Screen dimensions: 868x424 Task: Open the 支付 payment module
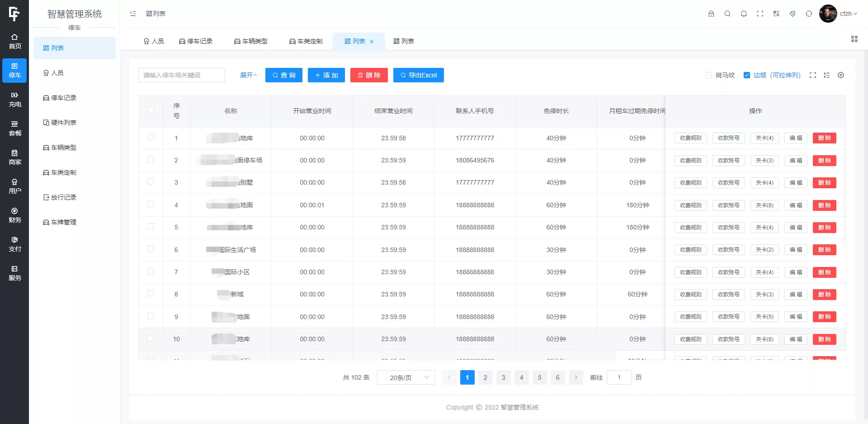pyautogui.click(x=14, y=244)
